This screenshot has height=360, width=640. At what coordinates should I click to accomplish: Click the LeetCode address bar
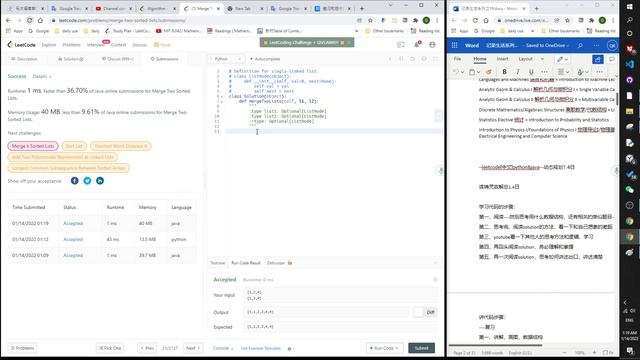pos(204,20)
